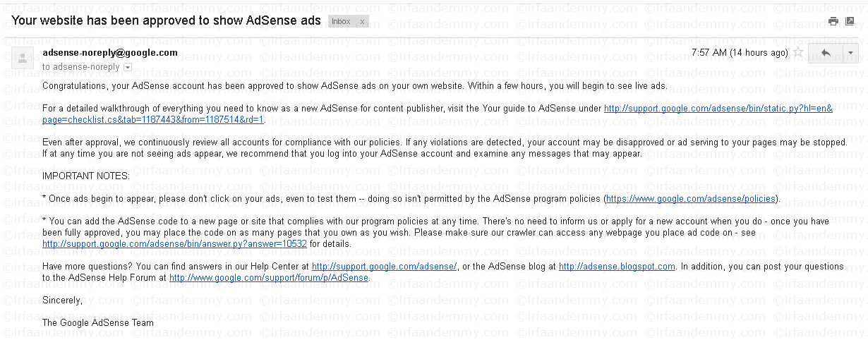Star the AdSense approval message
868x340 pixels.
(798, 53)
